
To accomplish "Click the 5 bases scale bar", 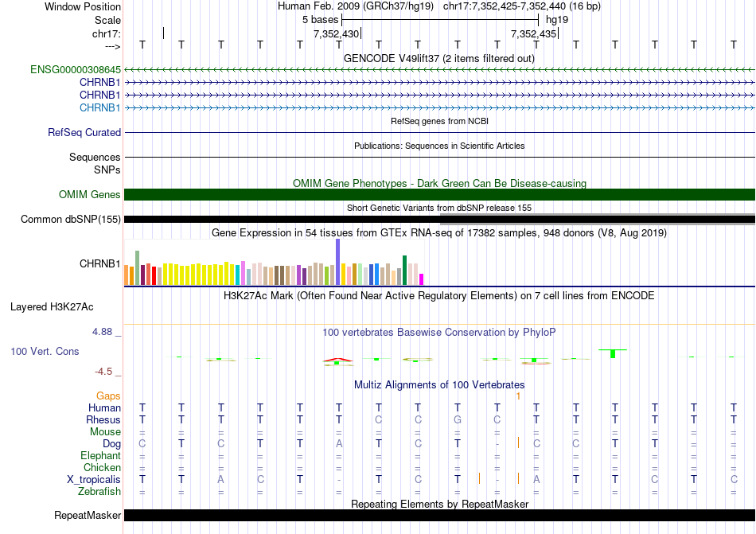I will pyautogui.click(x=439, y=18).
